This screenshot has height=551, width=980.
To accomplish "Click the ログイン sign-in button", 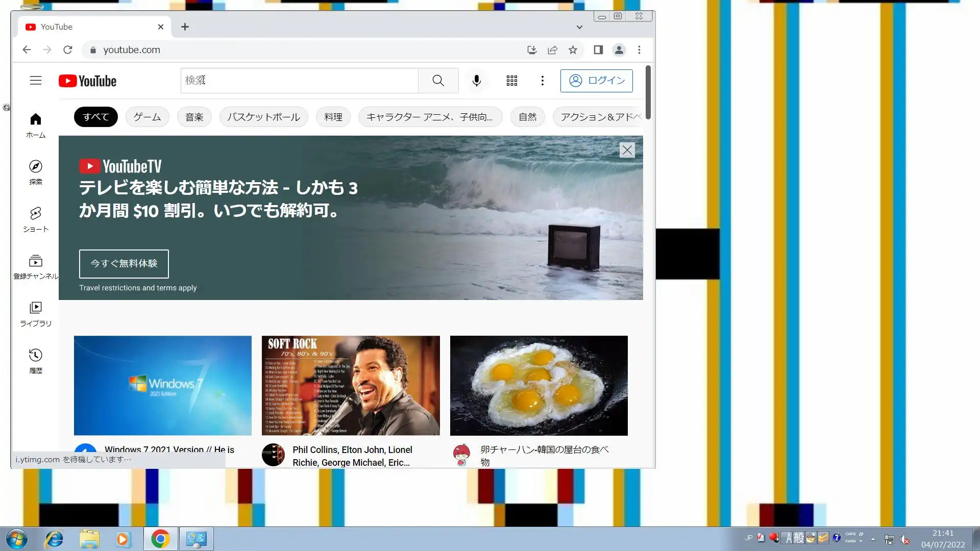I will tap(596, 81).
